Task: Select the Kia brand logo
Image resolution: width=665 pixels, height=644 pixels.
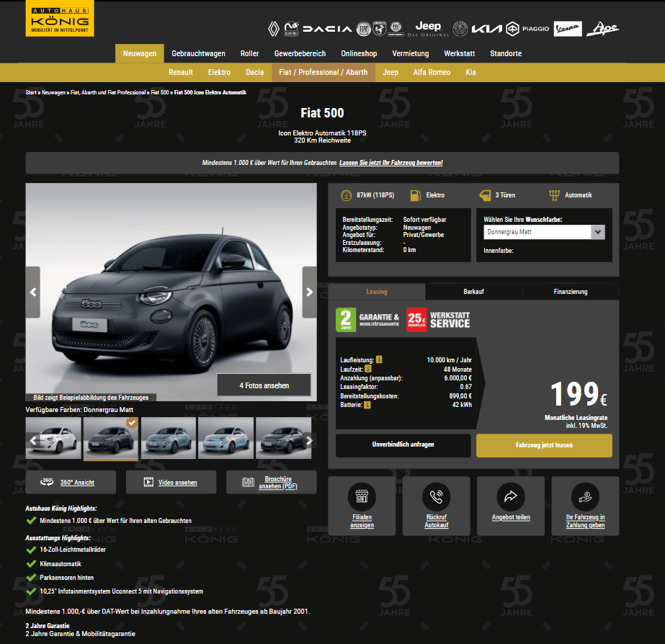Action: [x=487, y=29]
